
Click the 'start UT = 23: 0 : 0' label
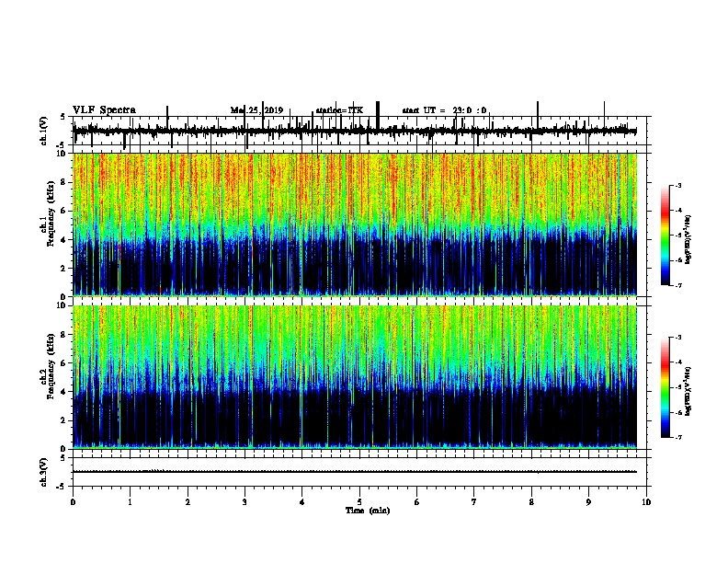(444, 110)
